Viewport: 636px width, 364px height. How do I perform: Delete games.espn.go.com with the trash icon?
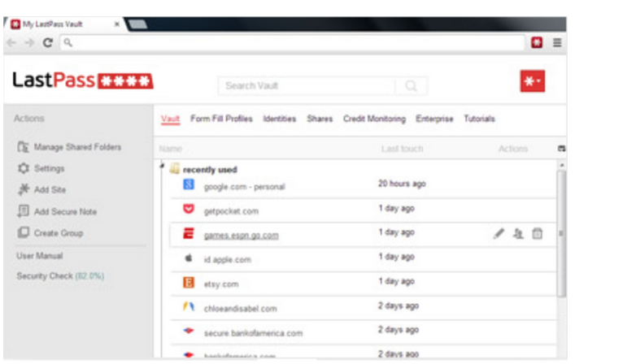pos(537,233)
